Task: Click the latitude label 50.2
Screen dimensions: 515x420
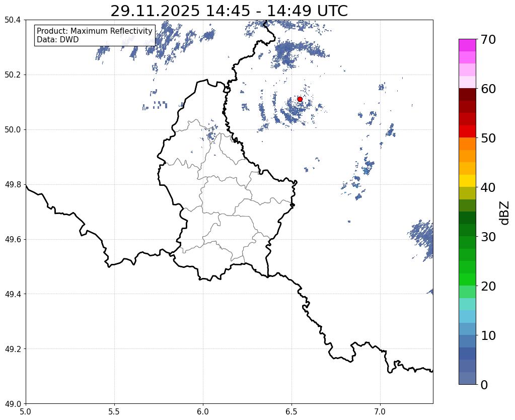Action: (x=13, y=75)
